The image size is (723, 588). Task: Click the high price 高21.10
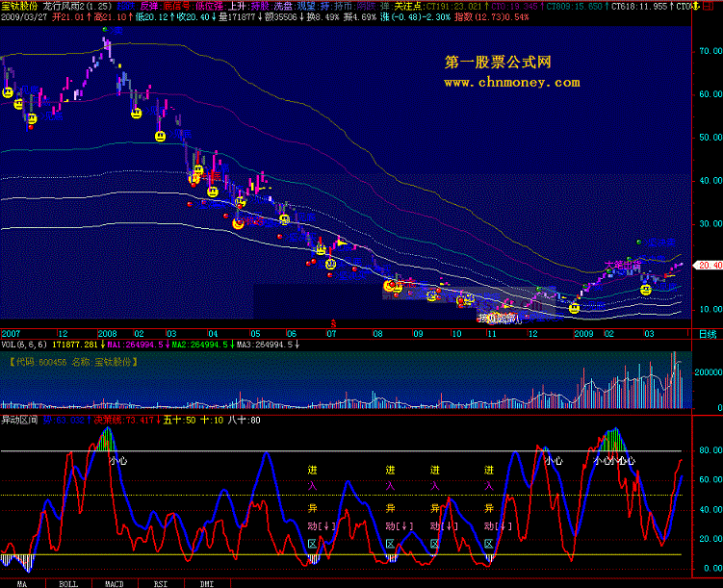[x=110, y=17]
